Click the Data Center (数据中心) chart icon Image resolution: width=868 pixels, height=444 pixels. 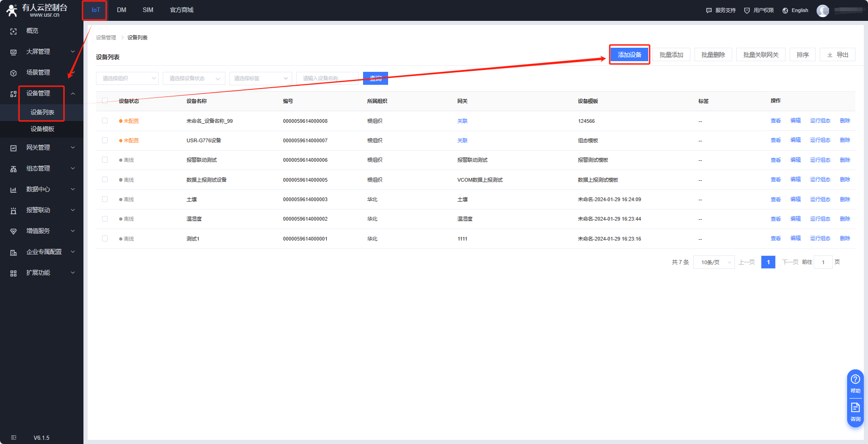[13, 190]
